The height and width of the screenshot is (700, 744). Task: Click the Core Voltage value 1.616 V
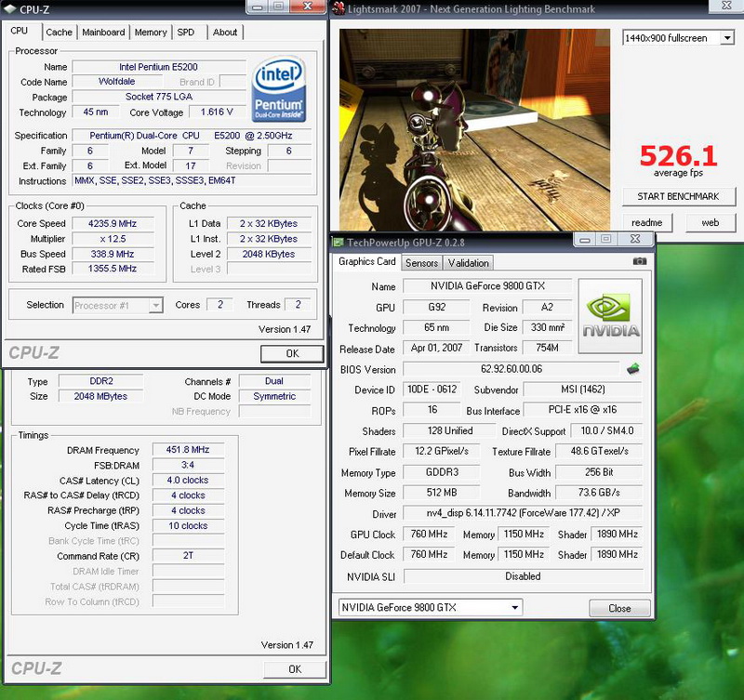point(217,112)
